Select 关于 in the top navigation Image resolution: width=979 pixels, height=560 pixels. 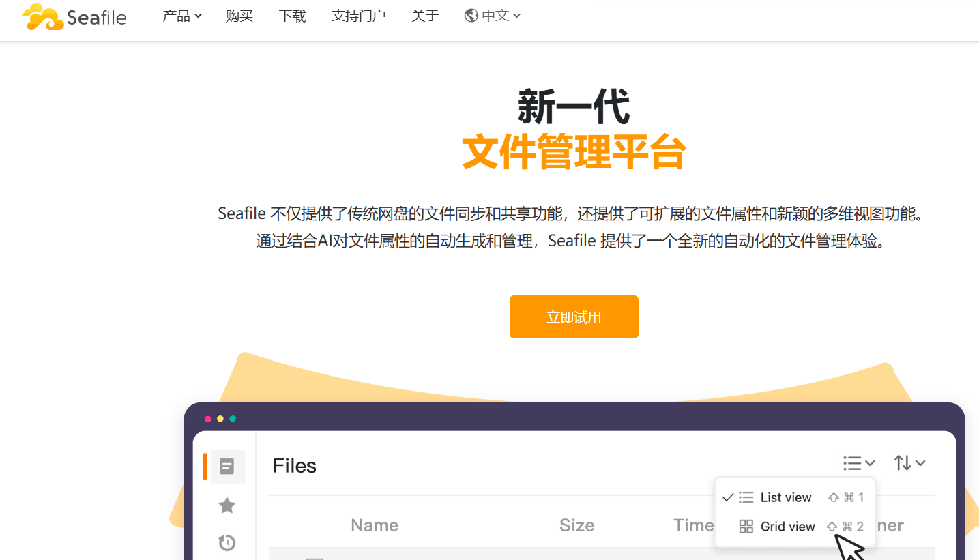tap(425, 16)
